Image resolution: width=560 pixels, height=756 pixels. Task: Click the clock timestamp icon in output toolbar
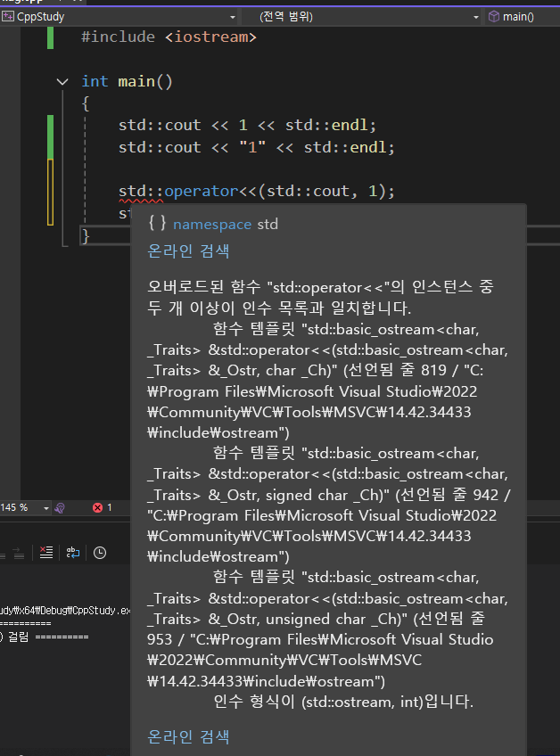tap(100, 553)
